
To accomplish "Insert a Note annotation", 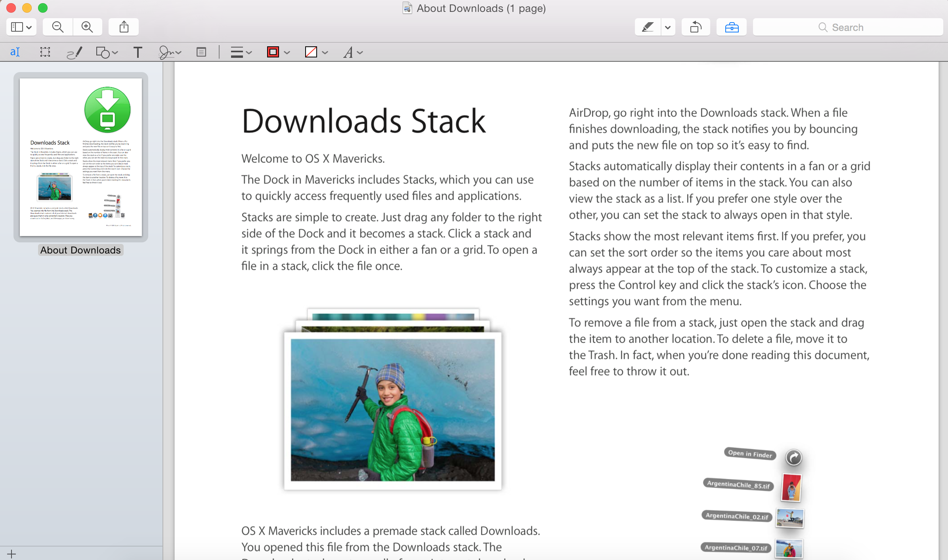I will click(x=201, y=52).
